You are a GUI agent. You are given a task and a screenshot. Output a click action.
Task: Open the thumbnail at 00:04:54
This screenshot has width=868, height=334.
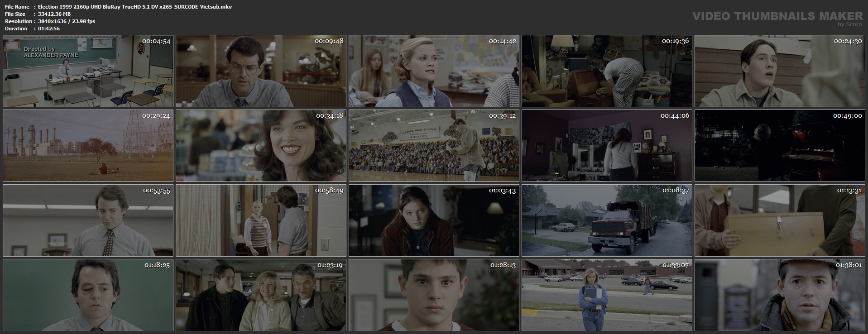[x=88, y=71]
